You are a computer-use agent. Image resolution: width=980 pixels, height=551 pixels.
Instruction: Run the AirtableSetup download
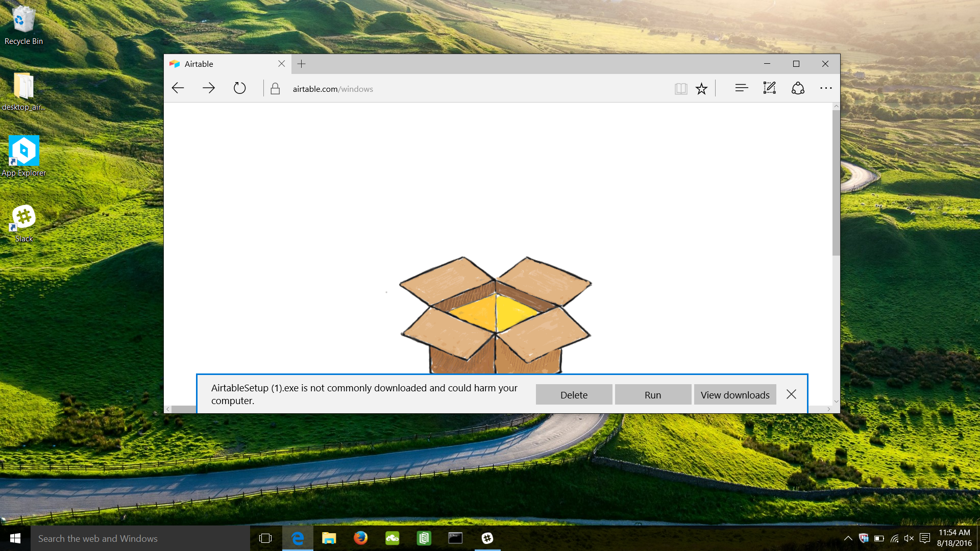click(652, 395)
